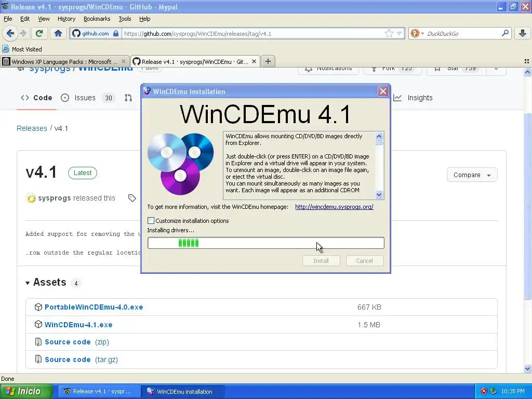
Task: Close the WinCDEmu installation dialog
Action: point(383,91)
